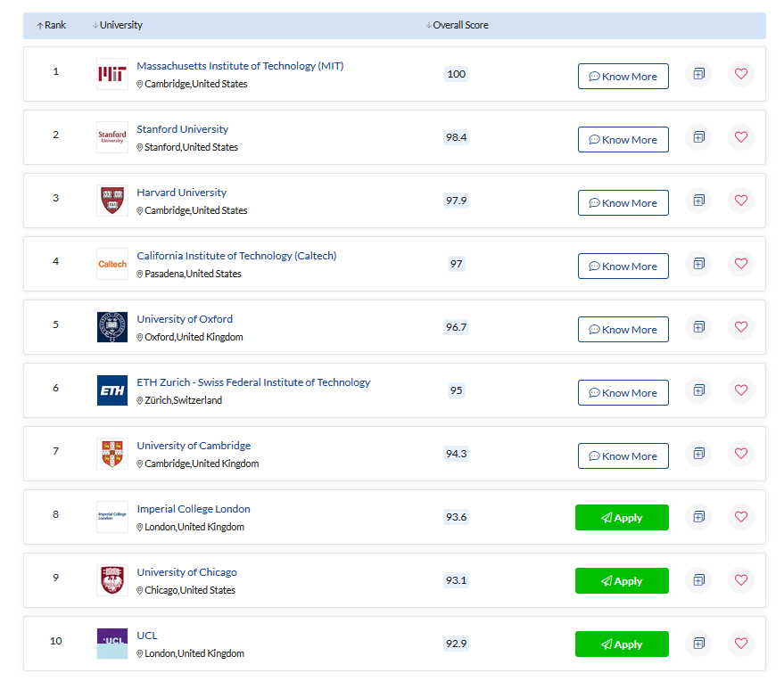Screen dimensions: 784x681
Task: Click the University of Chicago crest thumbnail
Action: pos(112,580)
